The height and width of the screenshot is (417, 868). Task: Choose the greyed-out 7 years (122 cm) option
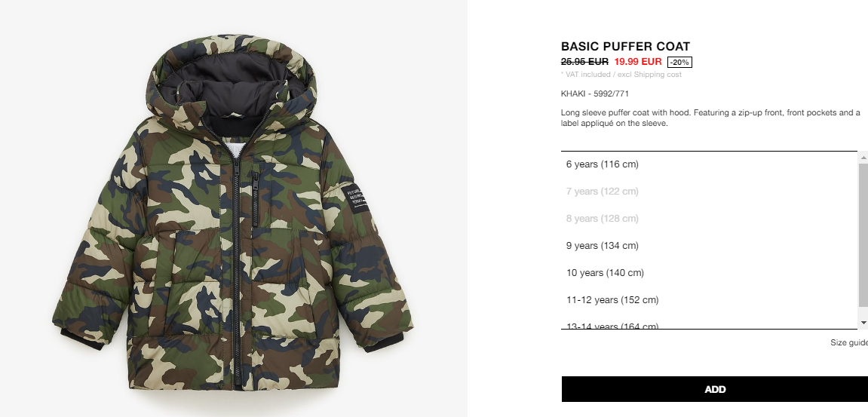click(709, 192)
